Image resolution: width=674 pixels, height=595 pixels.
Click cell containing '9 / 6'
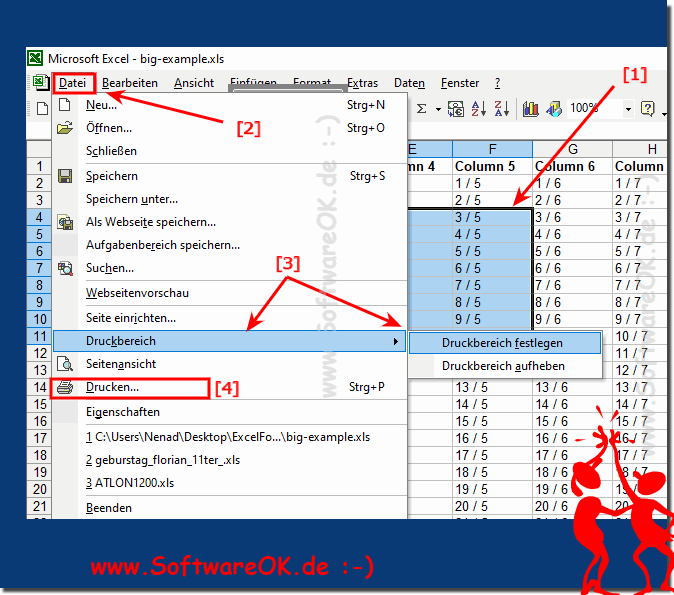click(573, 319)
